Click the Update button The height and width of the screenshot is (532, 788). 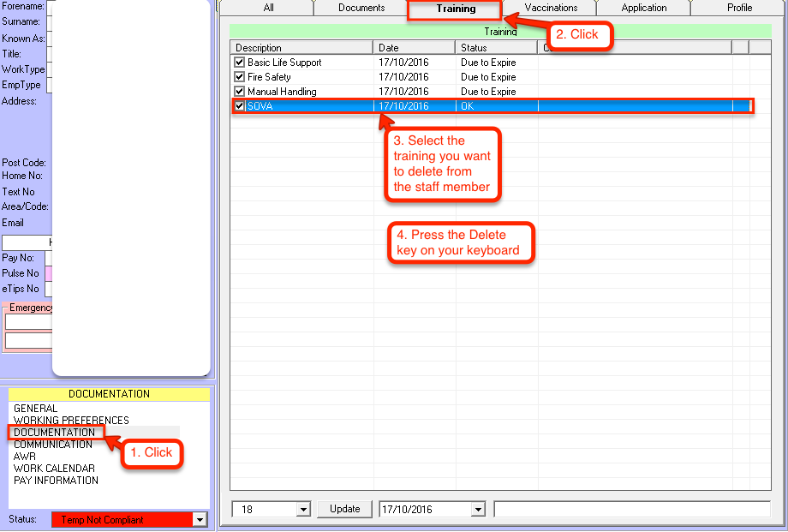tap(344, 509)
